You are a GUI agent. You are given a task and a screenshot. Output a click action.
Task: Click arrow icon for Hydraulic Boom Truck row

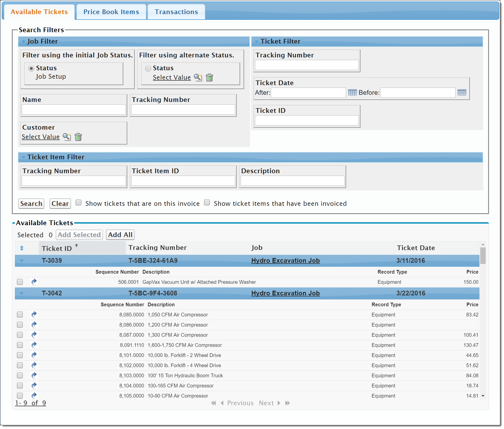34,375
